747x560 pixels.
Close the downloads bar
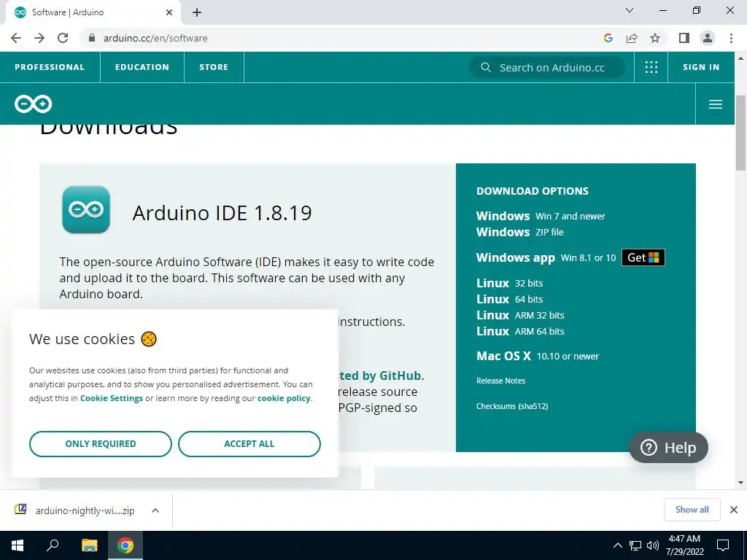point(734,510)
